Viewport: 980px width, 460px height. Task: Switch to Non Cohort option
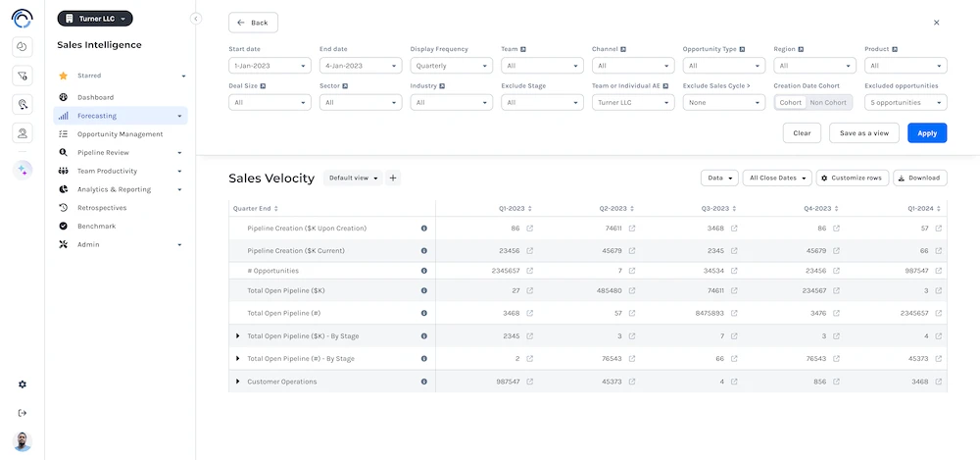click(x=828, y=102)
